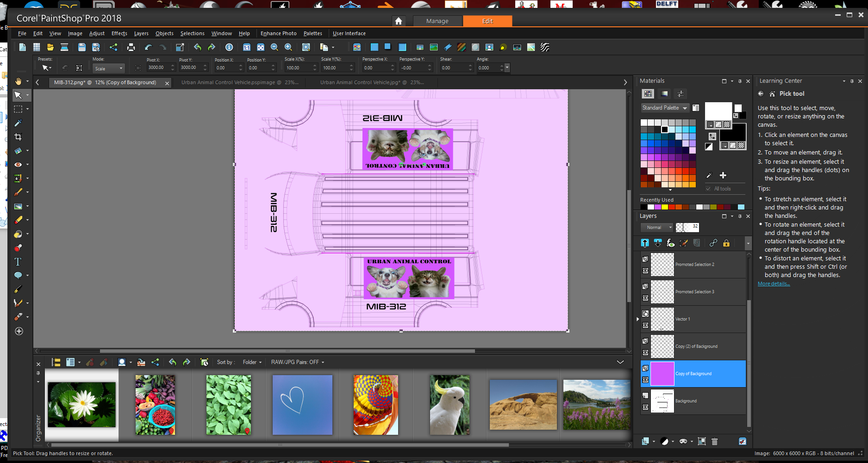This screenshot has width=868, height=463.
Task: Open the Mode dropdown set to Scale
Action: click(109, 68)
